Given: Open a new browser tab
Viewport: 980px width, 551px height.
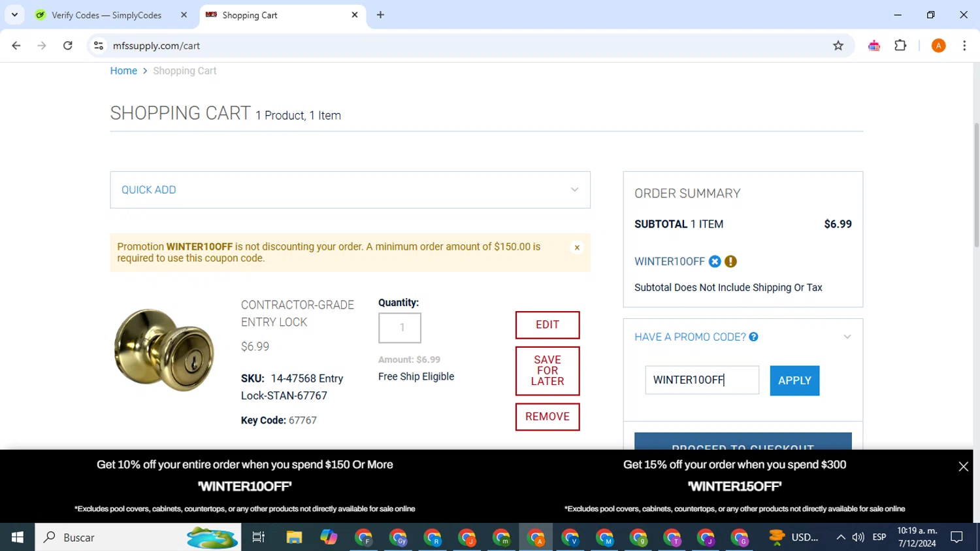Looking at the screenshot, I should point(380,15).
